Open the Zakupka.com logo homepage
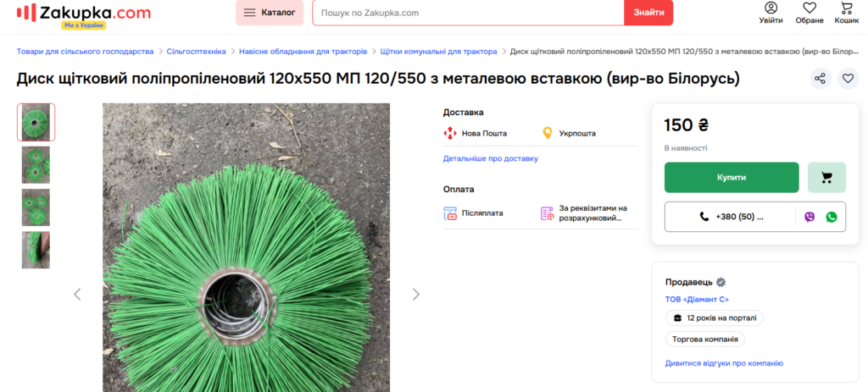The width and height of the screenshot is (868, 392). tap(84, 11)
